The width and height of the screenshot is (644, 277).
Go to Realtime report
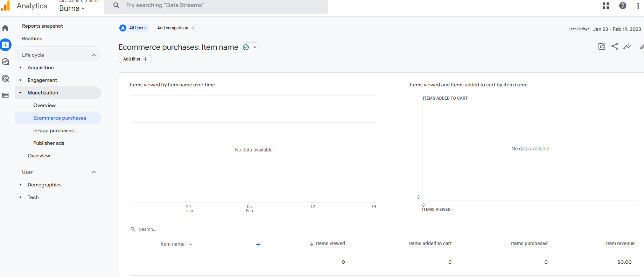click(x=32, y=38)
